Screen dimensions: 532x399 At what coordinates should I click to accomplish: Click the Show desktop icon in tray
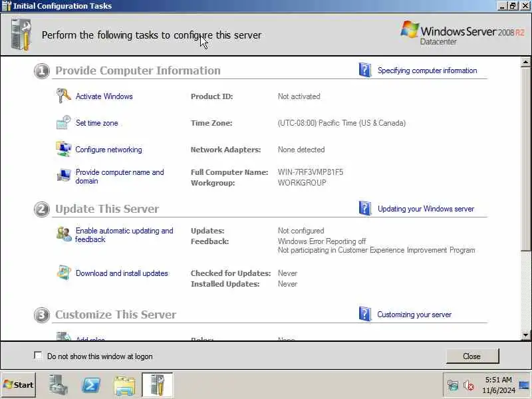(x=524, y=385)
